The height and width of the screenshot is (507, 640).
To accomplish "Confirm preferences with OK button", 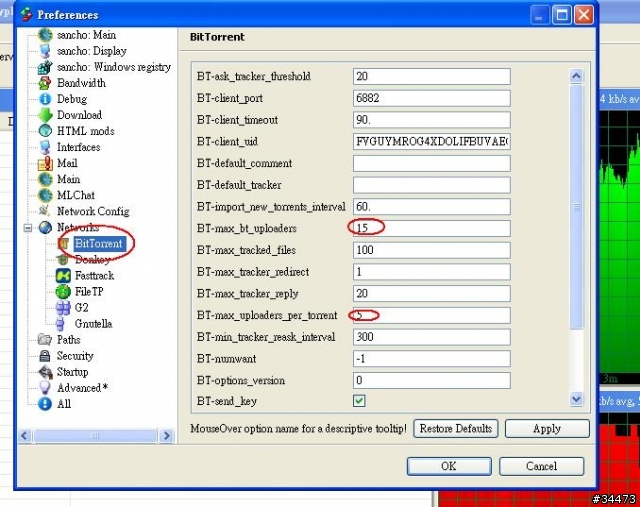I will [x=449, y=466].
